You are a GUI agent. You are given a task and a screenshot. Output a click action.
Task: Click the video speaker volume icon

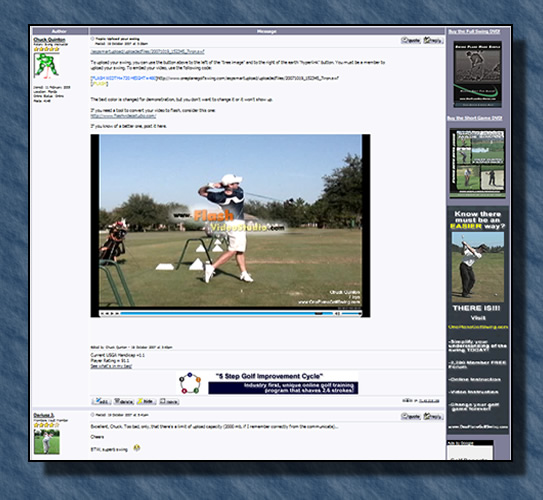[337, 313]
